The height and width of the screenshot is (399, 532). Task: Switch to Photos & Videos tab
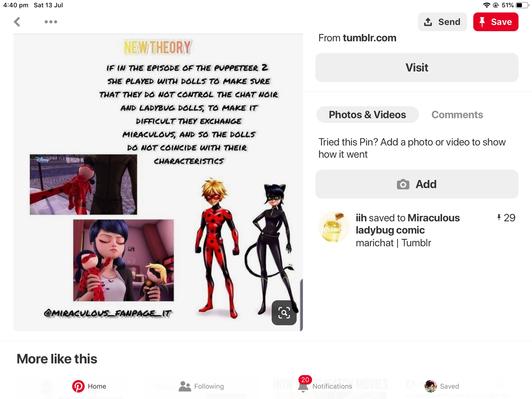coord(367,115)
